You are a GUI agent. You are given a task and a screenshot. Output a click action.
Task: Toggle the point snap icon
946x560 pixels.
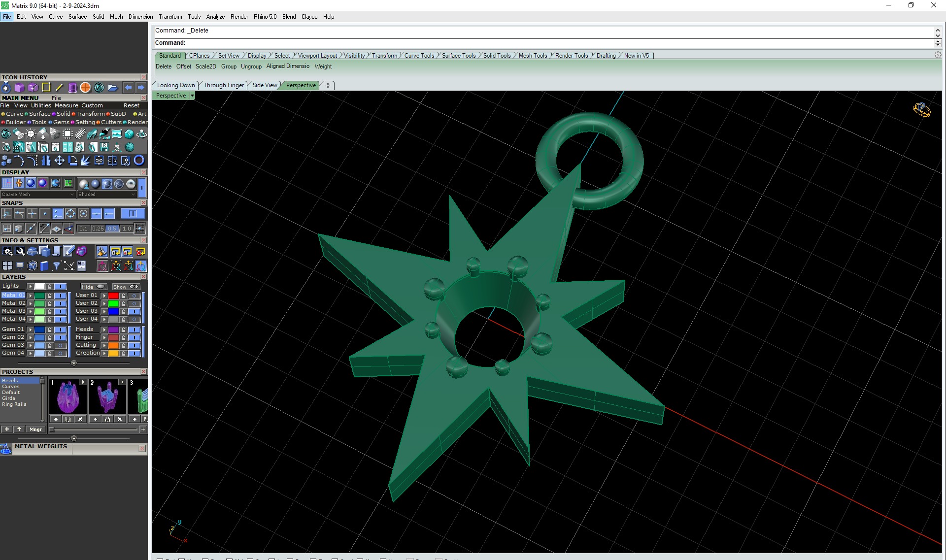click(x=45, y=214)
